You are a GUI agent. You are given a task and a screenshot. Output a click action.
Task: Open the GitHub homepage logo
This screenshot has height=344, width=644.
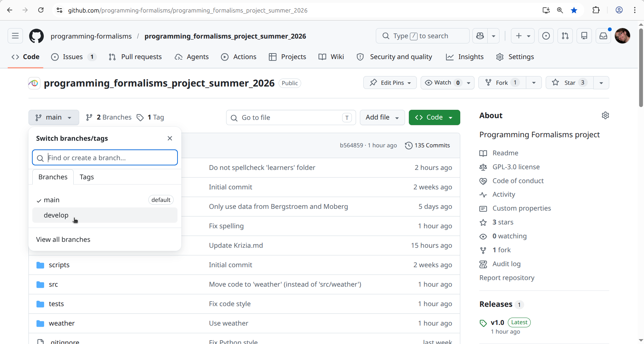coord(36,36)
